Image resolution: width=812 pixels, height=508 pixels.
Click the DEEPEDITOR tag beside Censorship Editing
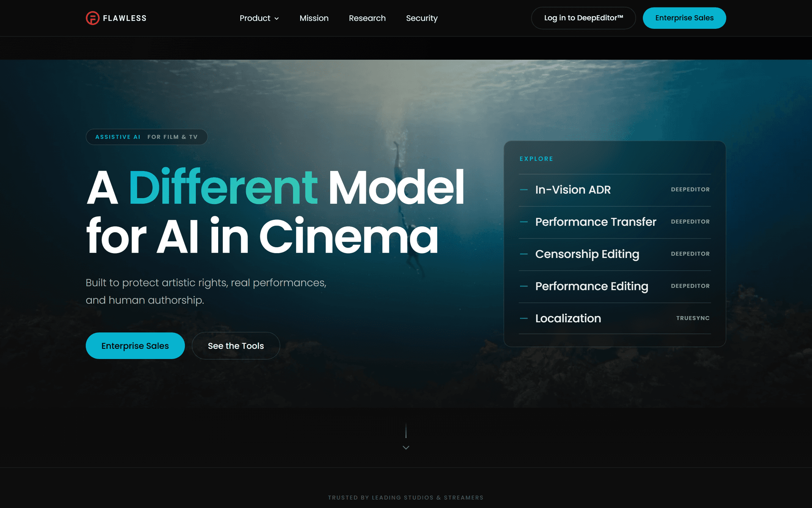690,254
